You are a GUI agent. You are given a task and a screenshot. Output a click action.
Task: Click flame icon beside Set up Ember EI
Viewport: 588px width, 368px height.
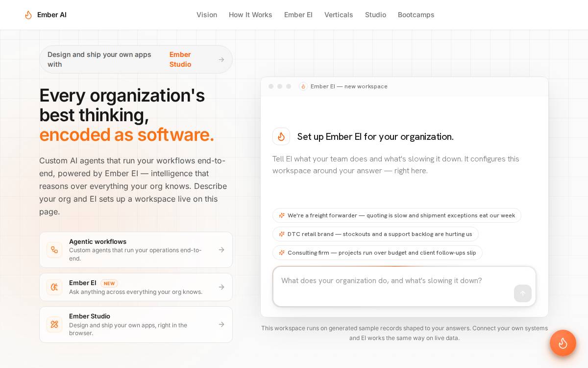(x=281, y=136)
